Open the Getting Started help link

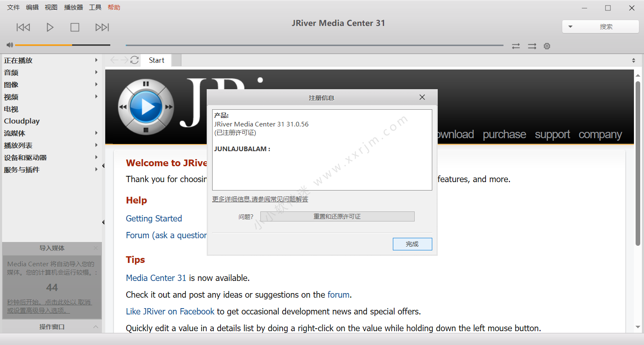tap(154, 219)
